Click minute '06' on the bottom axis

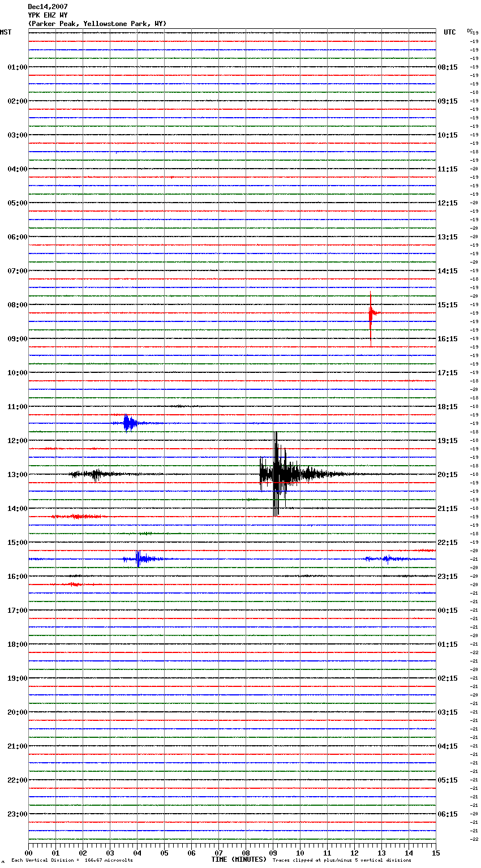click(191, 853)
